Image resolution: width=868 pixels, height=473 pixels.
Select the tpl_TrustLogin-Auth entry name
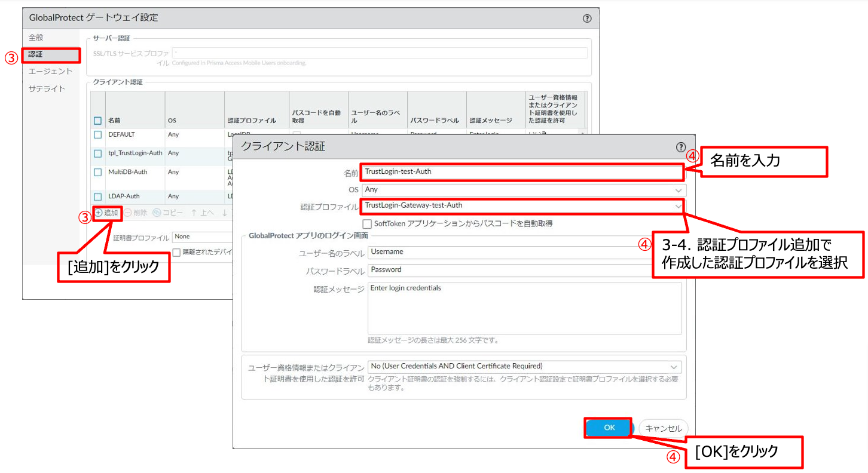(135, 153)
